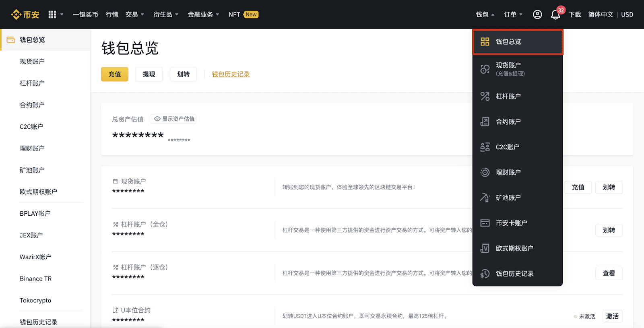Select 理财账户 in the left sidebar
644x328 pixels.
(45, 149)
